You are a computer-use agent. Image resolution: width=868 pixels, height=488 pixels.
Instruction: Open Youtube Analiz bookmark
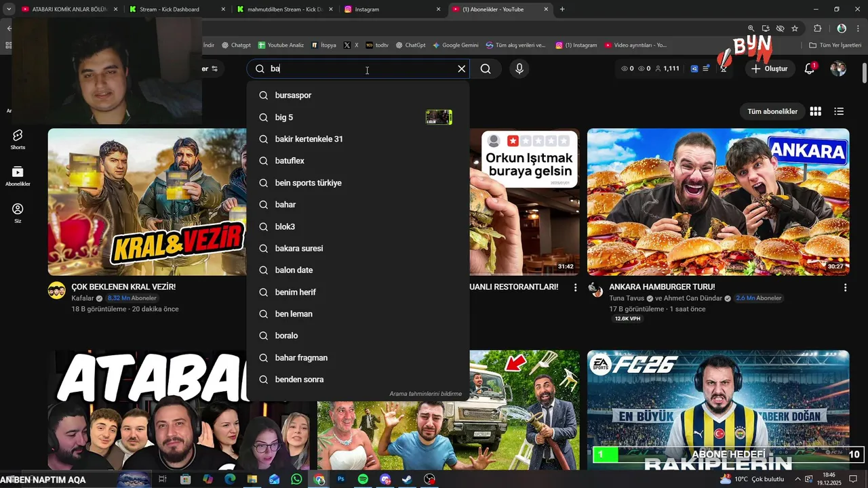coord(281,45)
